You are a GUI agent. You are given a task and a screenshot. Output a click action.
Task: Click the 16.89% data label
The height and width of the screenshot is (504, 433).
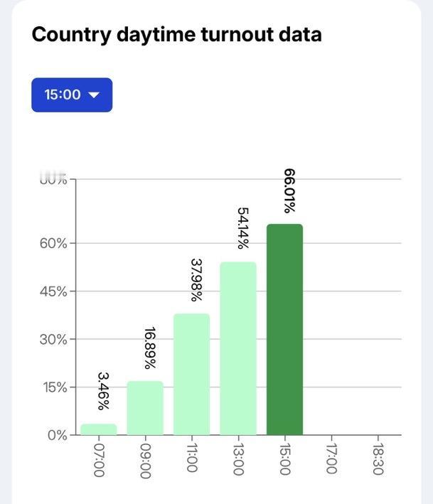tap(149, 348)
